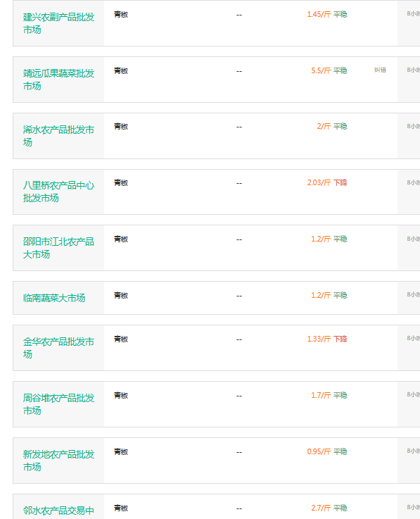Click the 1.33/斤 下降 price in 金华 row
This screenshot has width=420, height=519.
[x=326, y=339]
